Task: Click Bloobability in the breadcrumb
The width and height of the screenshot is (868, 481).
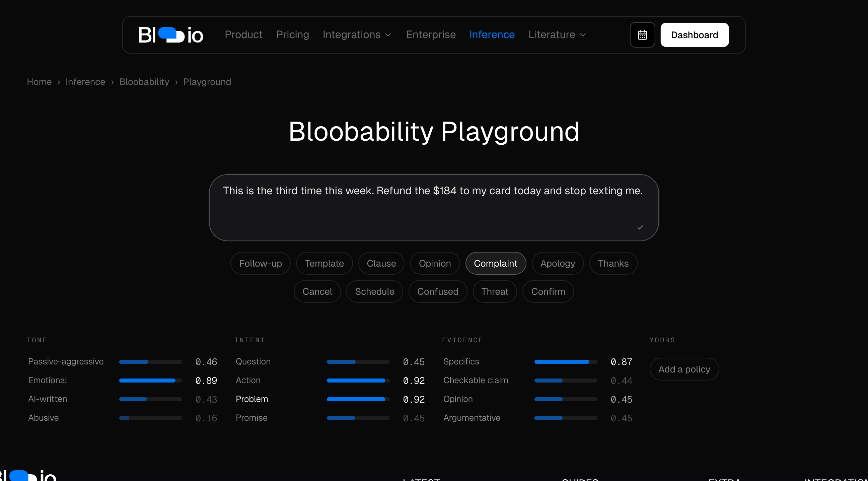Action: point(144,82)
